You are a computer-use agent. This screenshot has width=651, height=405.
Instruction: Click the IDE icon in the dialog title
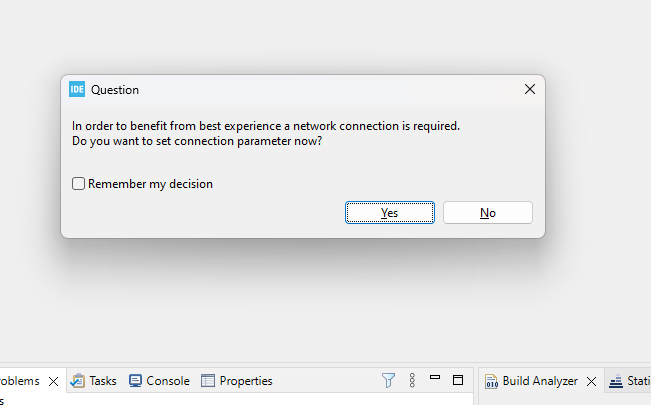77,89
